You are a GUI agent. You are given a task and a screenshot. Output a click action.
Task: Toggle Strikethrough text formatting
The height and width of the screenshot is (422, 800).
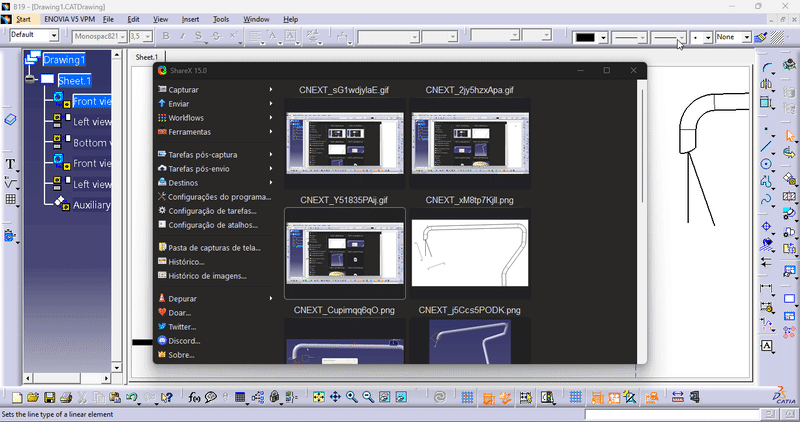click(x=216, y=36)
